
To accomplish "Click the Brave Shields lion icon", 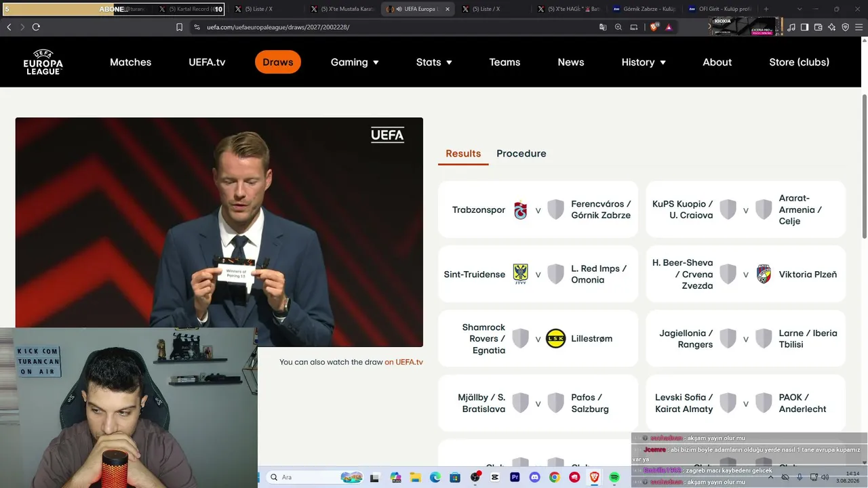I will (x=654, y=27).
